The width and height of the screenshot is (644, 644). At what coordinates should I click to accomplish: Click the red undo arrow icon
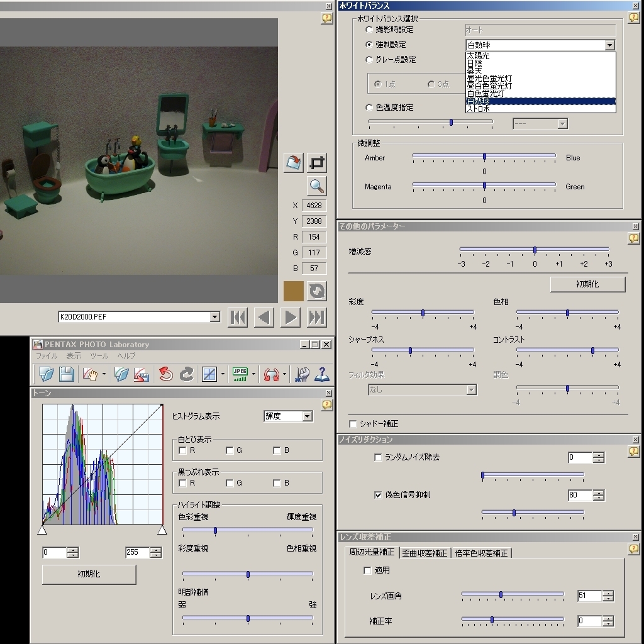click(x=166, y=375)
